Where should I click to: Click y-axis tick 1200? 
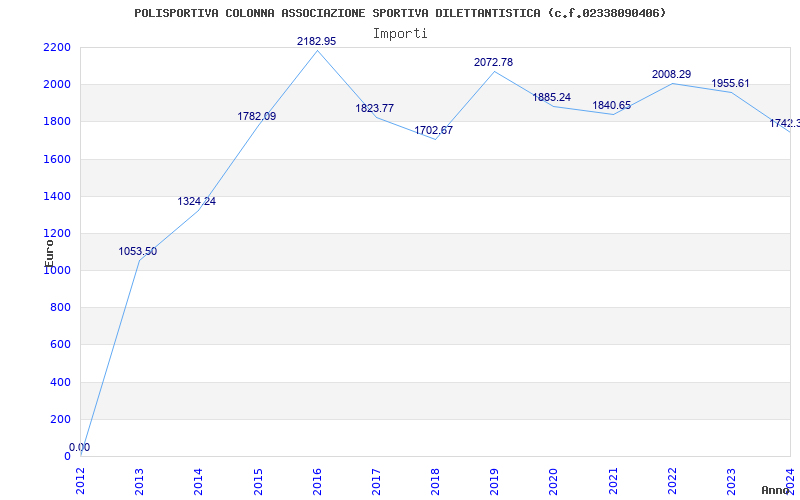pos(57,234)
